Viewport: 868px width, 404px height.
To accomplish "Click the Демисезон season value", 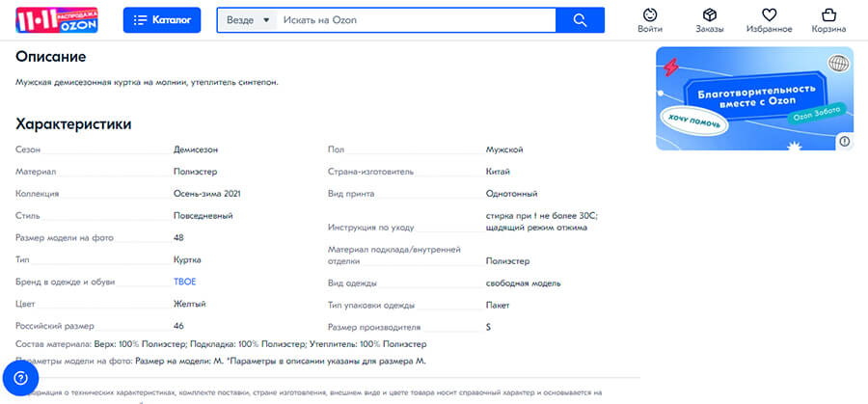I will [196, 149].
